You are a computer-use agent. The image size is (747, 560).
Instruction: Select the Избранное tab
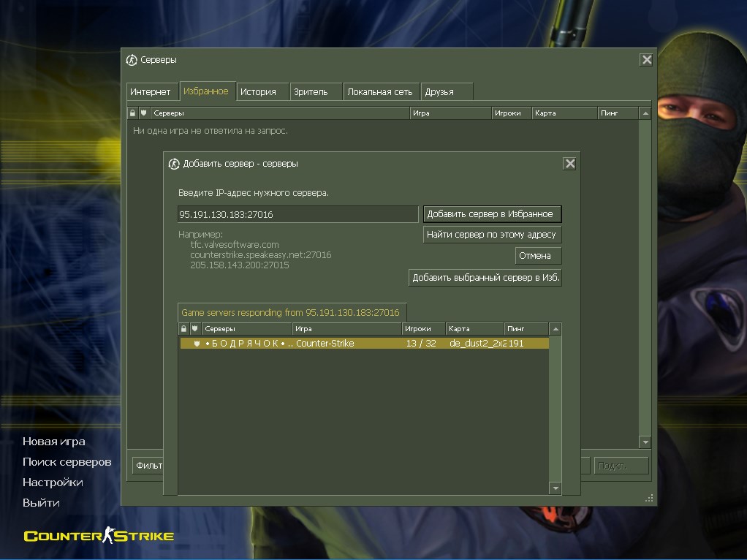pos(206,91)
